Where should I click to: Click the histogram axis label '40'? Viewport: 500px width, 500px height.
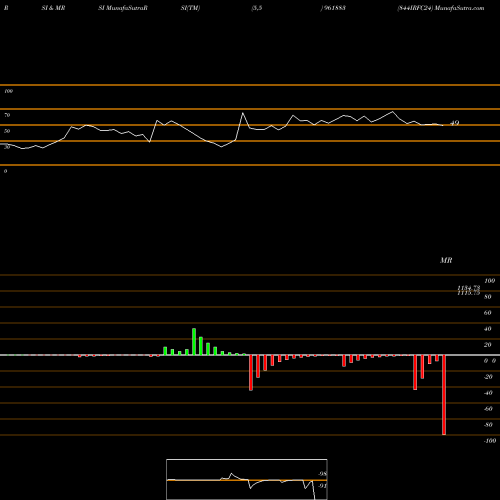488,329
